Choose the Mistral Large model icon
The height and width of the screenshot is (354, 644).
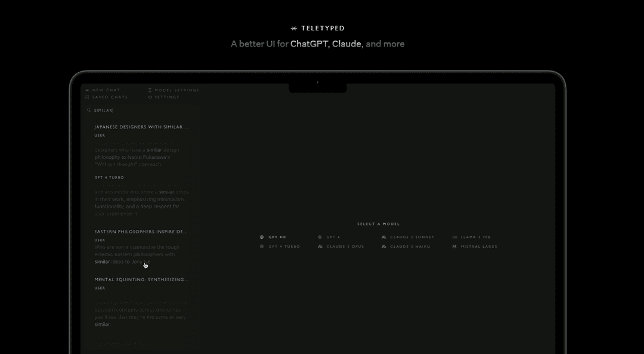click(x=454, y=247)
